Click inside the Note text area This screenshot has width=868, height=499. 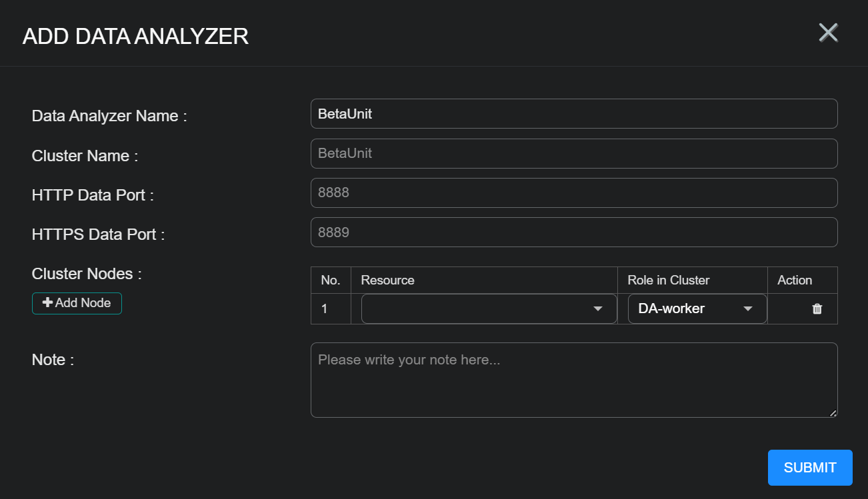(x=573, y=380)
